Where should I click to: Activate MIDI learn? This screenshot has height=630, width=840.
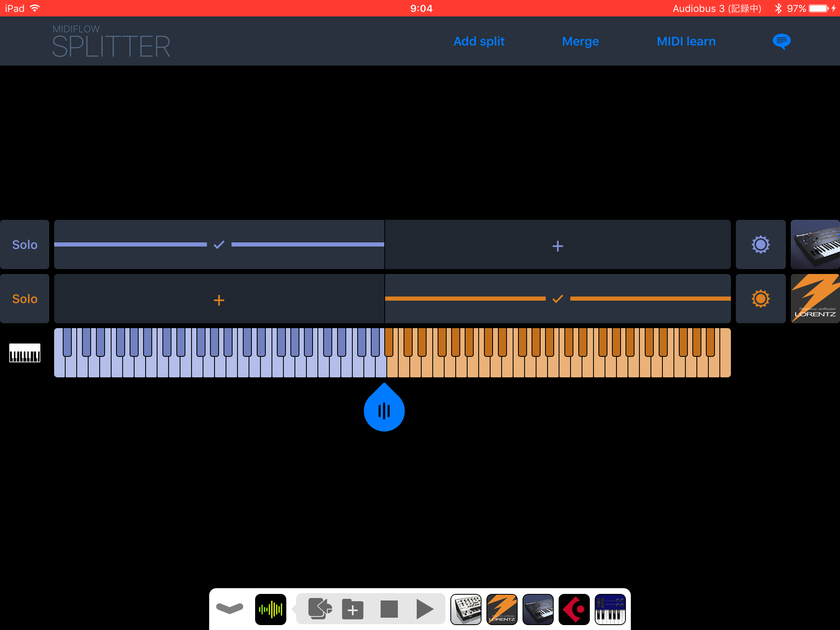[x=686, y=41]
